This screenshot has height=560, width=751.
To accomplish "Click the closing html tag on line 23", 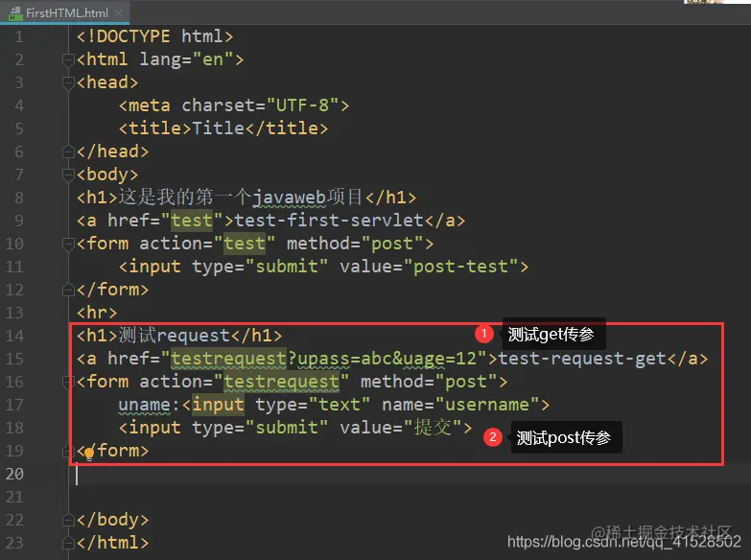I will (112, 543).
